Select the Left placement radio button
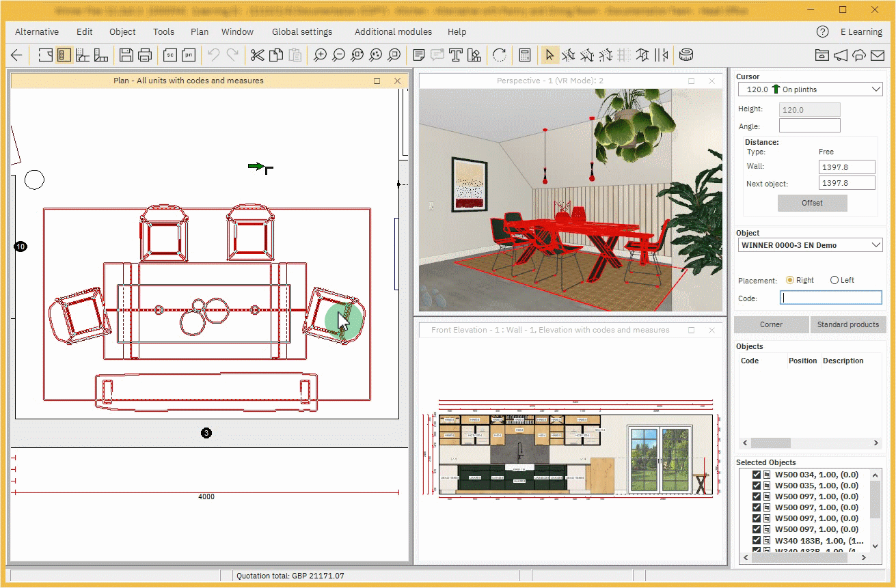Image resolution: width=896 pixels, height=588 pixels. click(834, 280)
